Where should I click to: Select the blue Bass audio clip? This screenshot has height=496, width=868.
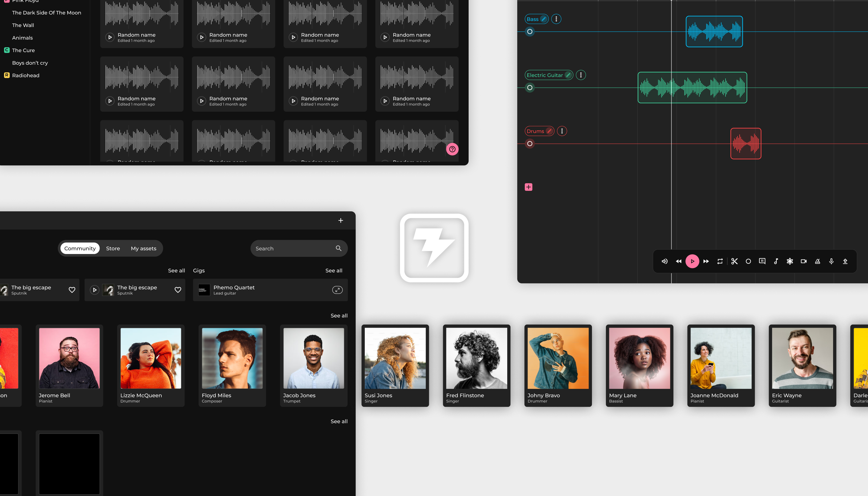point(714,31)
